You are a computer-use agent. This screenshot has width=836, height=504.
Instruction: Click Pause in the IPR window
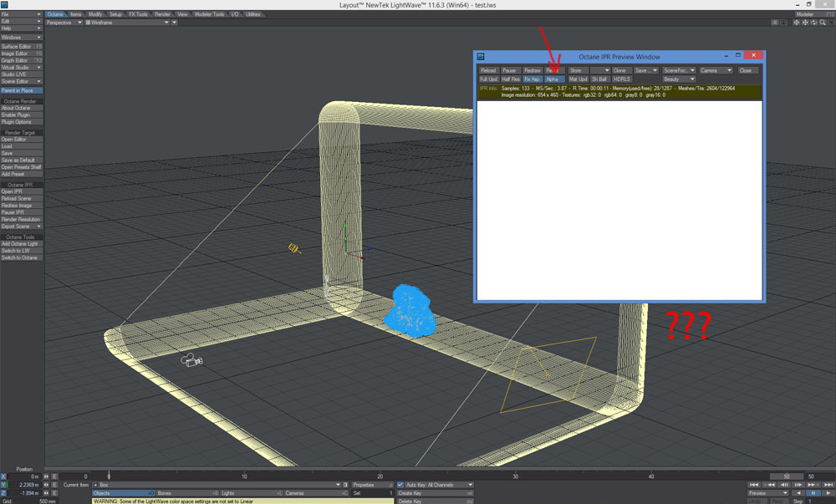tap(510, 70)
